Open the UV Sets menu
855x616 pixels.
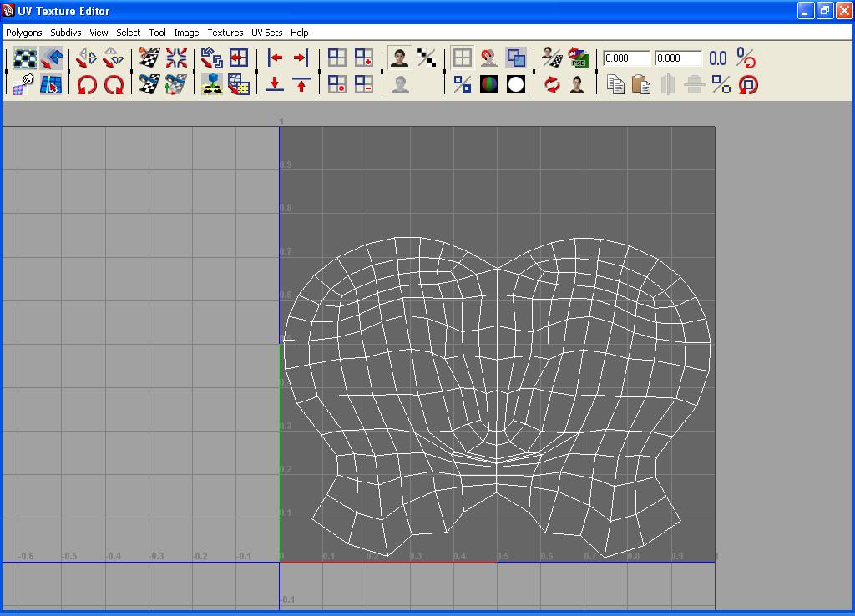(x=266, y=33)
